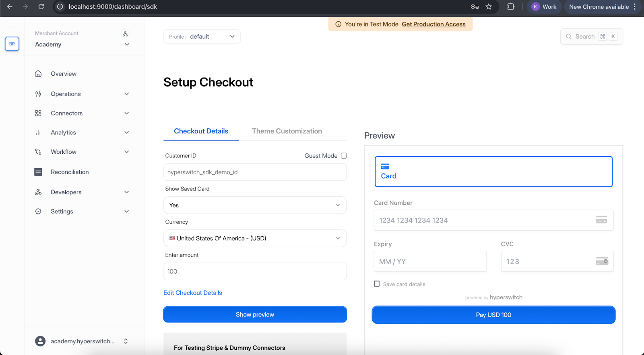Click the Settings gear icon in sidebar
The image size is (644, 355).
38,211
